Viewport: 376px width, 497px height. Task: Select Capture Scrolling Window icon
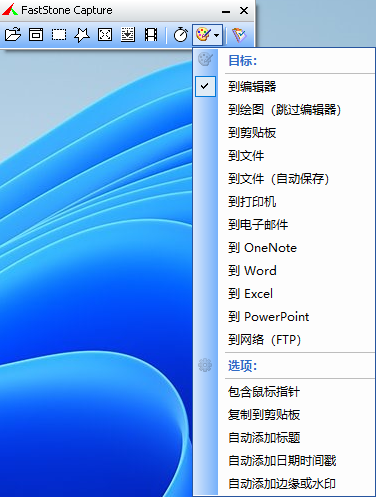(128, 35)
